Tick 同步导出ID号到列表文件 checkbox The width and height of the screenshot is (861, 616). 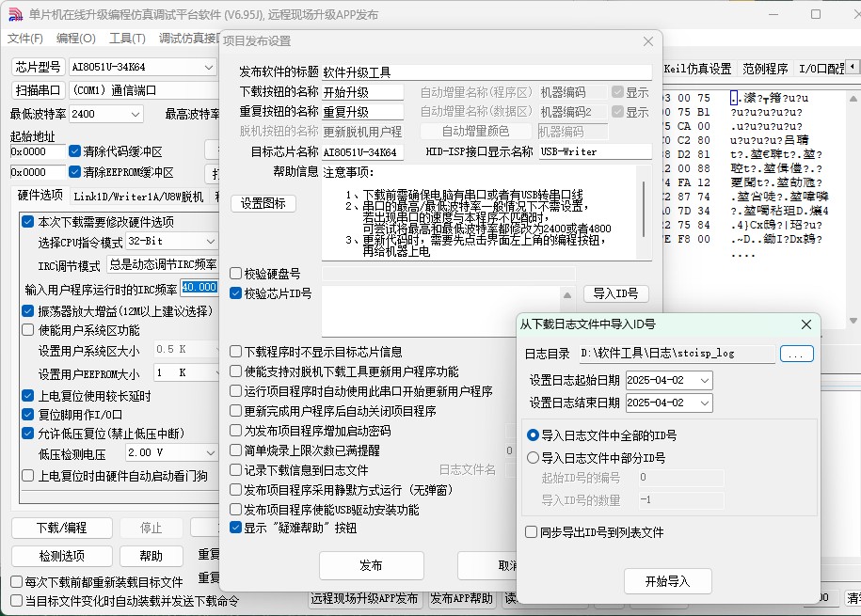click(532, 532)
